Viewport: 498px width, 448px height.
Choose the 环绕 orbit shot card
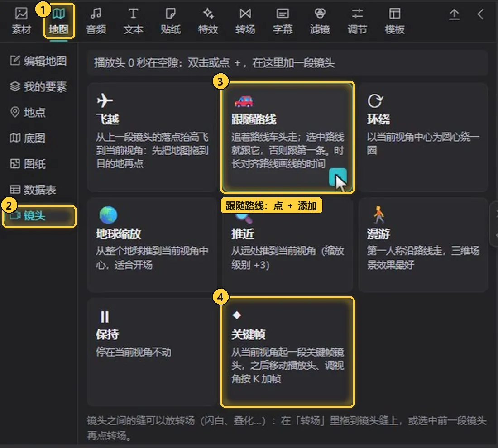tap(423, 137)
